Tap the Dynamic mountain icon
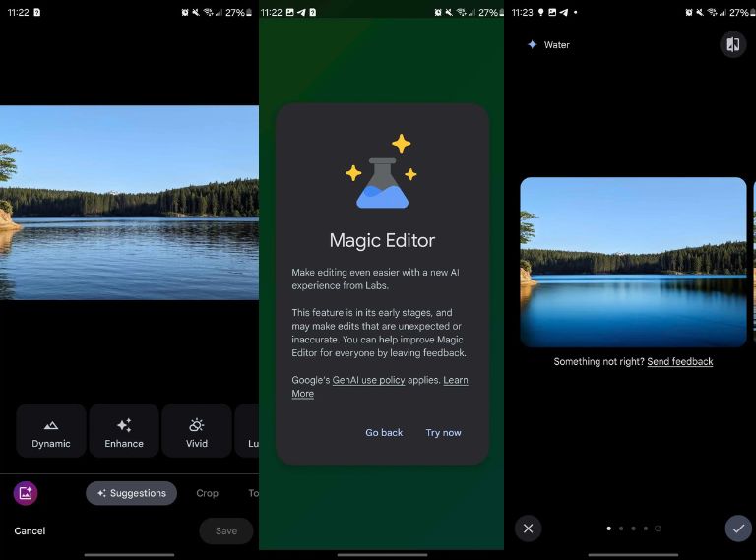756x560 pixels. (x=51, y=425)
